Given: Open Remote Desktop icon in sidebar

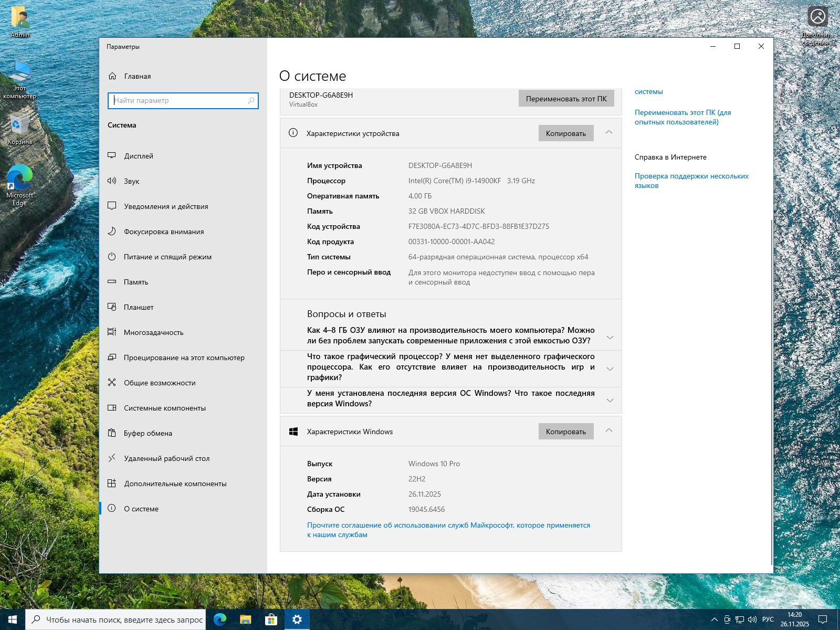Looking at the screenshot, I should point(112,458).
